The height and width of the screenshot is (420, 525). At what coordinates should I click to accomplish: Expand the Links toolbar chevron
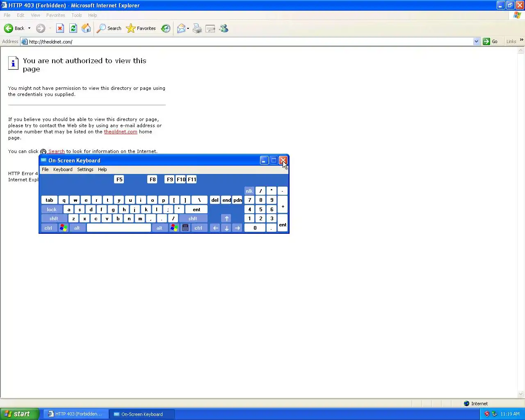[x=521, y=40]
